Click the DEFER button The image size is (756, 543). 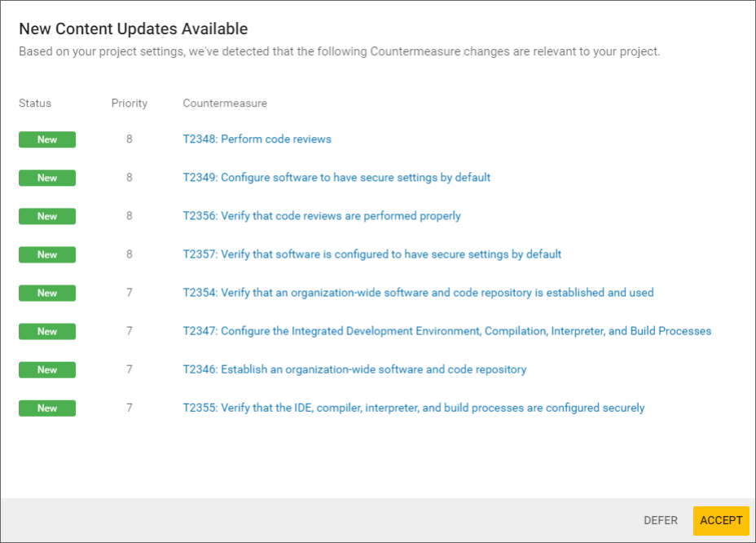(x=660, y=520)
